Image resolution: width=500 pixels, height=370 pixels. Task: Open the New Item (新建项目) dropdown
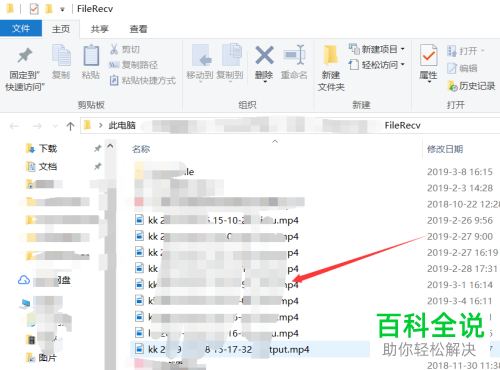point(377,49)
